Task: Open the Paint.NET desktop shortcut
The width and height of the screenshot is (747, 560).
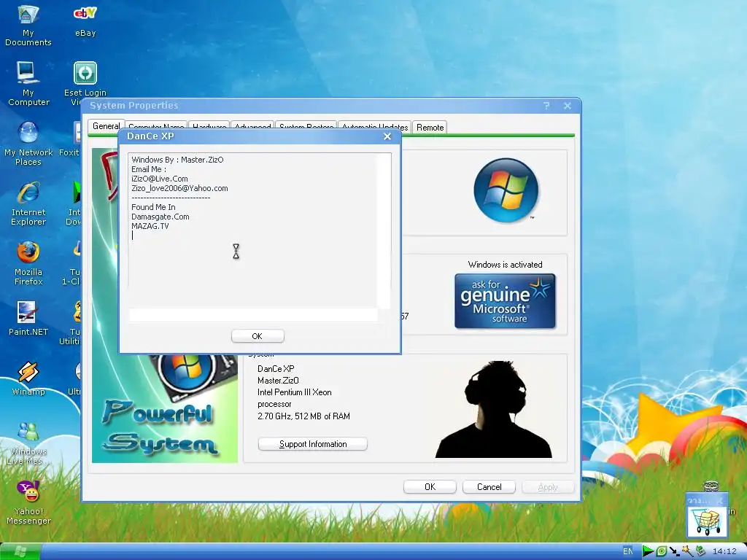Action: pos(28,318)
